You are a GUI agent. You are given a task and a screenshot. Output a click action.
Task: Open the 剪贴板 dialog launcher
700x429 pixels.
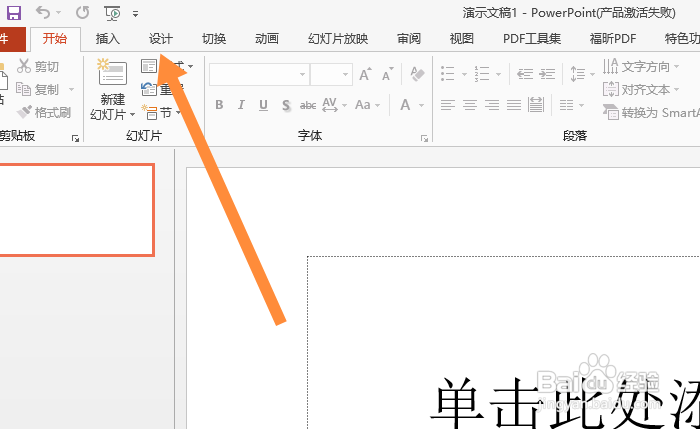pos(75,139)
